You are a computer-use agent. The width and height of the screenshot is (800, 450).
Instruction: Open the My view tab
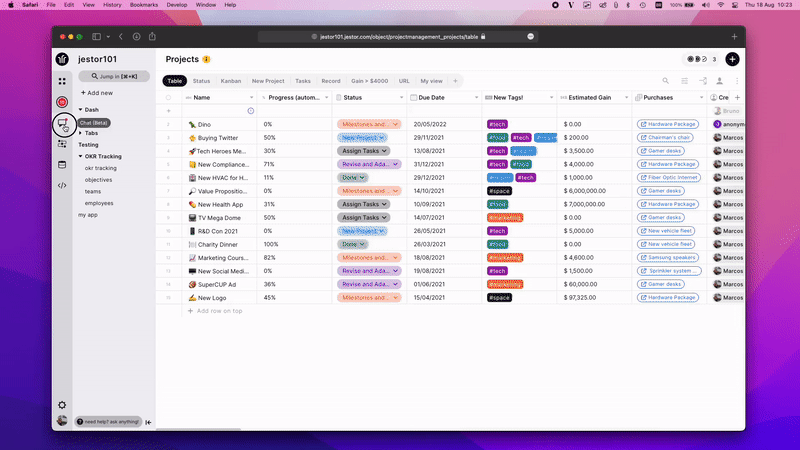click(x=432, y=81)
